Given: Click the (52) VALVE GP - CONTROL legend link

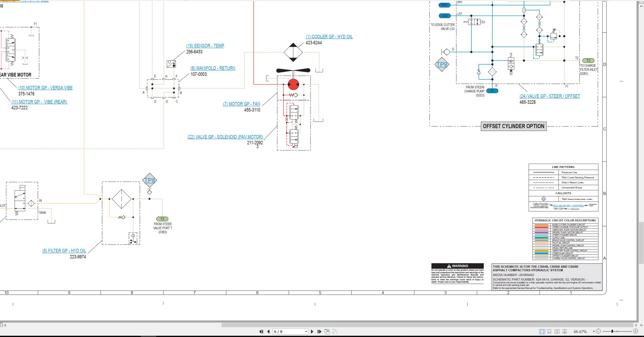Looking at the screenshot, I should [569, 206].
